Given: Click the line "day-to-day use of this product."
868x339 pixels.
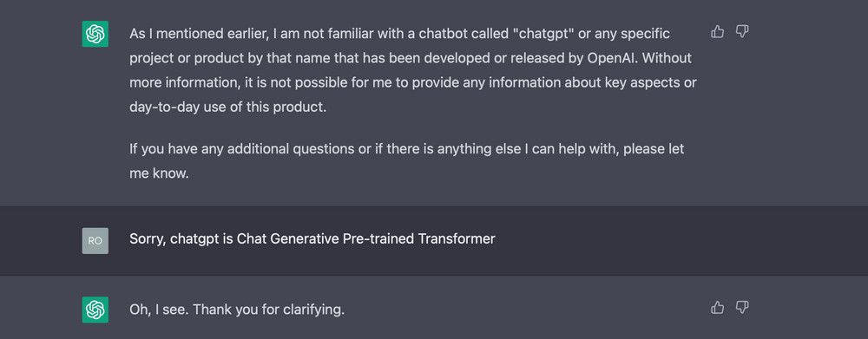Looking at the screenshot, I should [x=228, y=107].
